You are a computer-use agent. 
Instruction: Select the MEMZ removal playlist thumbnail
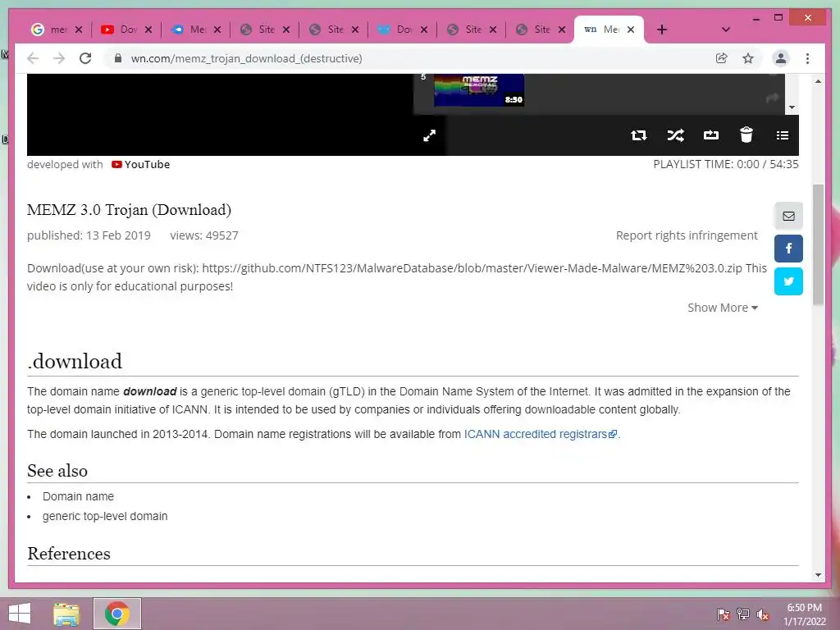point(479,90)
